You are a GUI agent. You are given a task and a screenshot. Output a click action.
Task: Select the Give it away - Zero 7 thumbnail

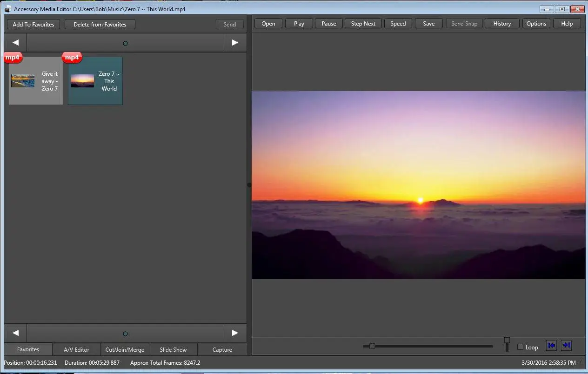35,81
